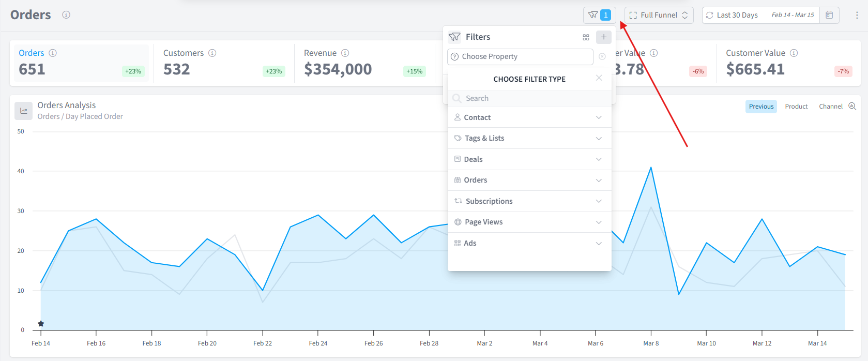Viewport: 868px width, 361px height.
Task: Toggle the Channel breakdown option
Action: [831, 107]
